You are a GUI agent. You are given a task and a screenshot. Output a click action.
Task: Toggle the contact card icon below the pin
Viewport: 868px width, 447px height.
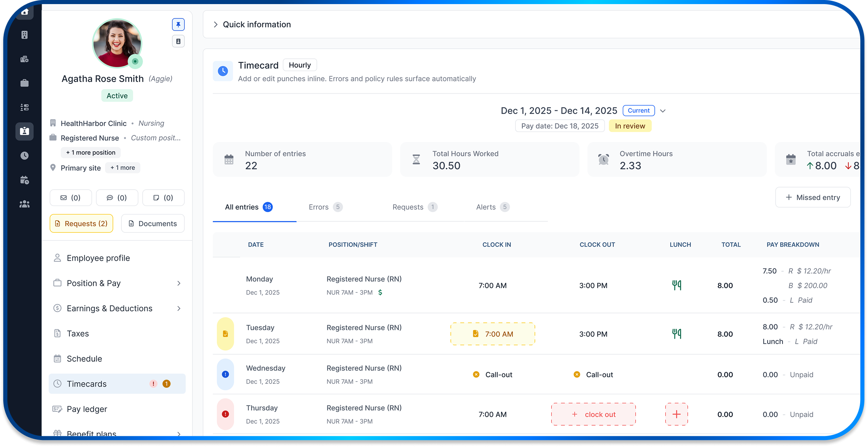point(178,41)
